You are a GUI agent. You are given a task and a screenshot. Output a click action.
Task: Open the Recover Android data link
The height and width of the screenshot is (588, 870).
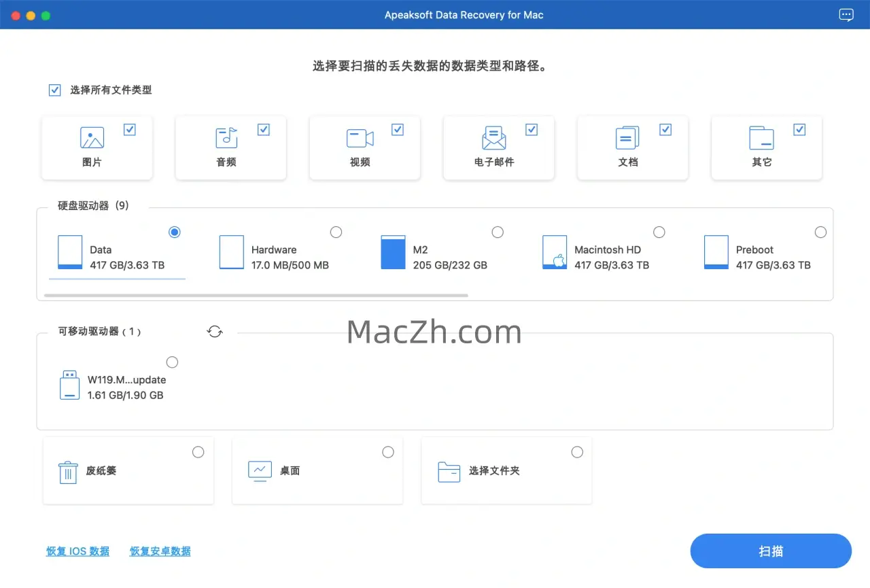click(160, 551)
